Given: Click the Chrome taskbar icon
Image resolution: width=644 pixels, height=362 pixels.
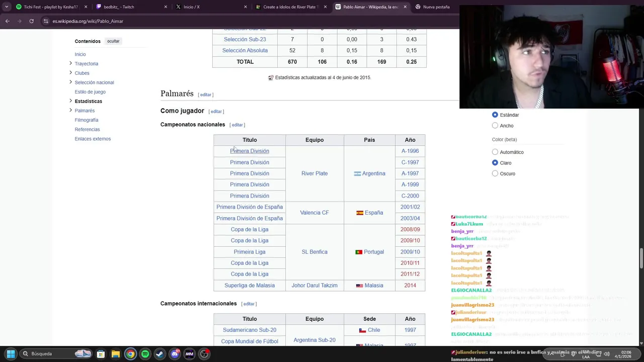Looking at the screenshot, I should 130,353.
